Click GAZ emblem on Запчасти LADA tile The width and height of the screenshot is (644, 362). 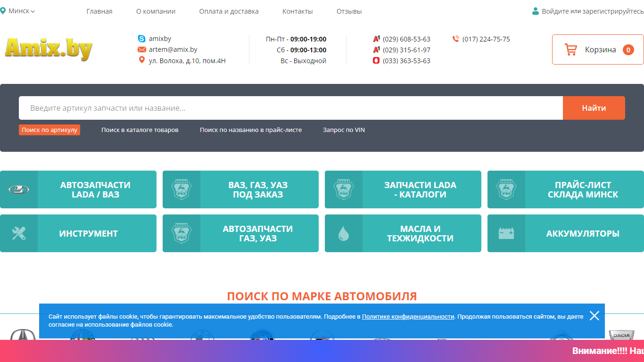[x=344, y=189]
